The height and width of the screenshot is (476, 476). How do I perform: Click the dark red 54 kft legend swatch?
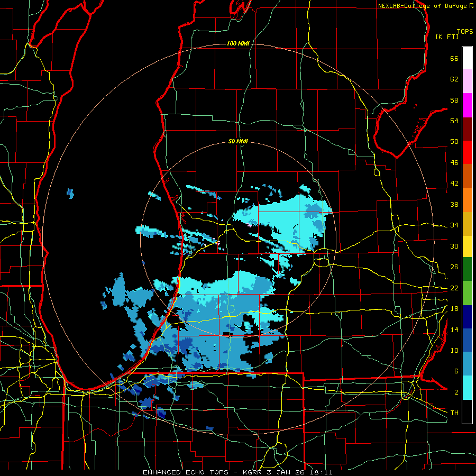coord(467,129)
